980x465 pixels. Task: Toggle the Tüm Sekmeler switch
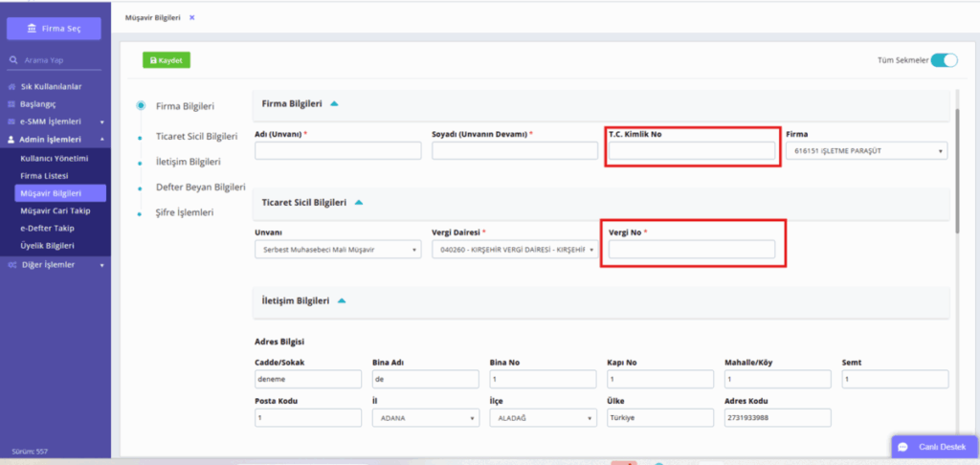tap(944, 60)
